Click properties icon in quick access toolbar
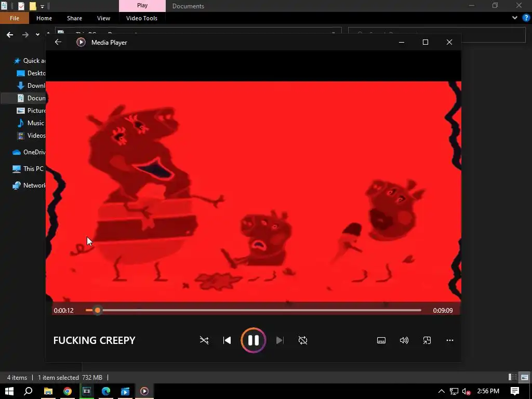Image resolution: width=532 pixels, height=399 pixels. pyautogui.click(x=21, y=6)
